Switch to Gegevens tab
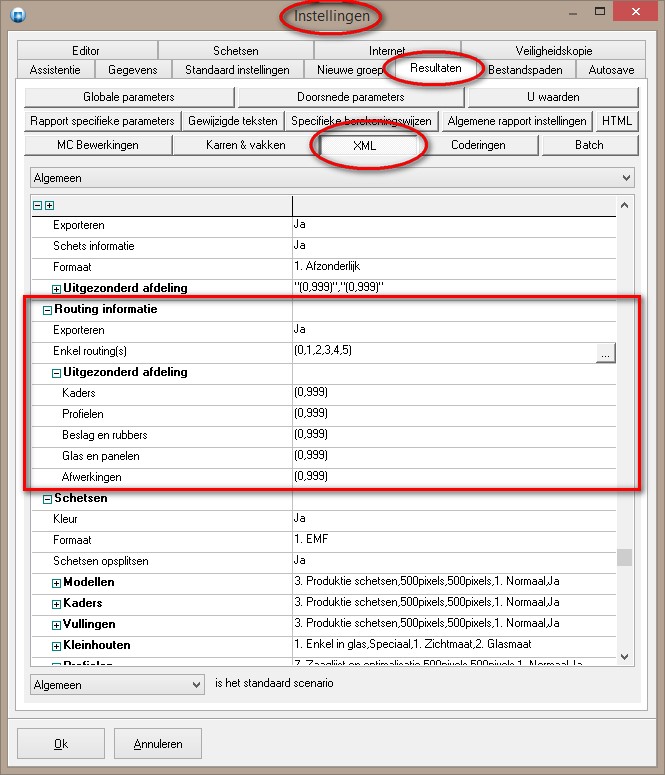 tap(133, 70)
